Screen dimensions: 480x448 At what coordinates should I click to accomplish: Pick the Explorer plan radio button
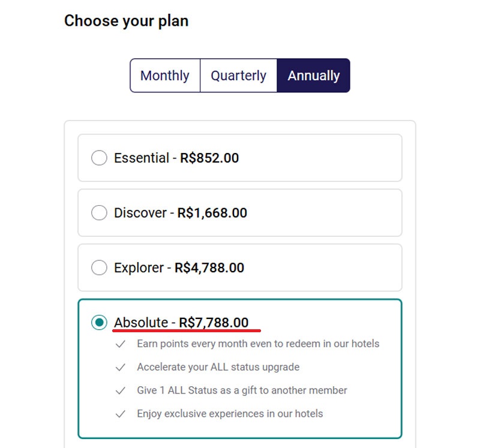99,268
